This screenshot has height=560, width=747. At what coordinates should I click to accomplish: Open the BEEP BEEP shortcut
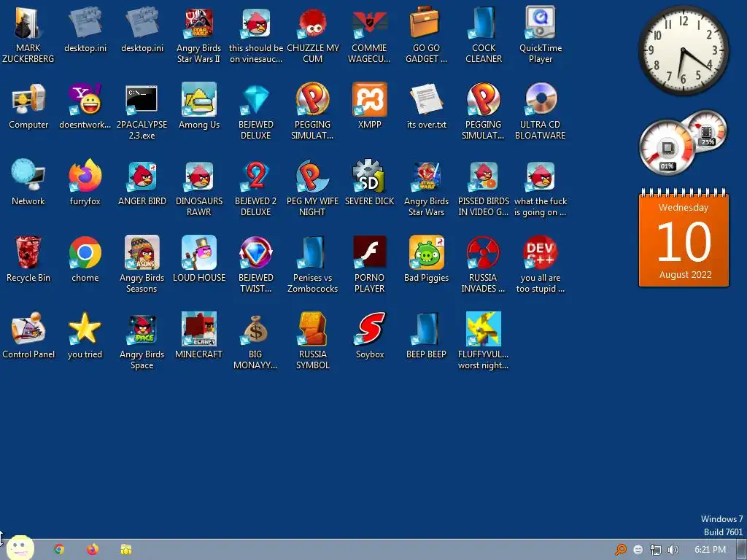pyautogui.click(x=426, y=335)
